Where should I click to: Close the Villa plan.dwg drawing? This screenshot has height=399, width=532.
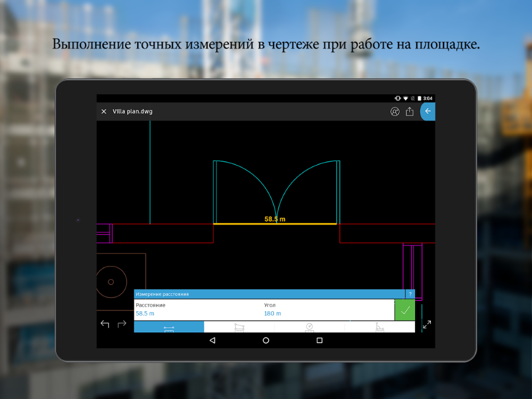pos(104,112)
